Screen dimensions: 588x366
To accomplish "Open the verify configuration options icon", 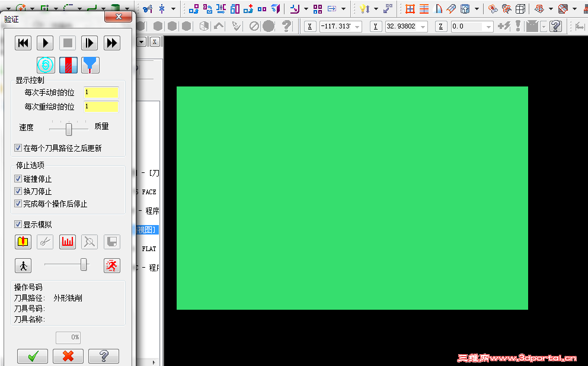I will tap(23, 242).
